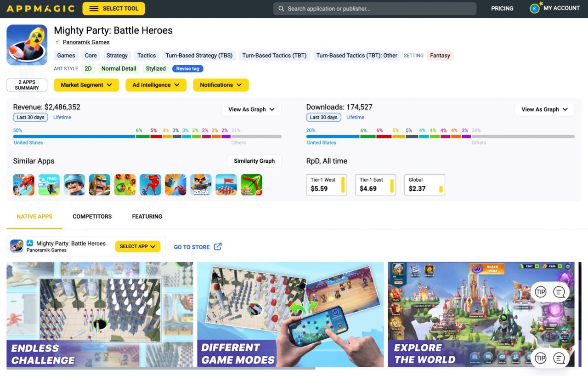Click the search magnifier icon
588x376 pixels.
(281, 8)
